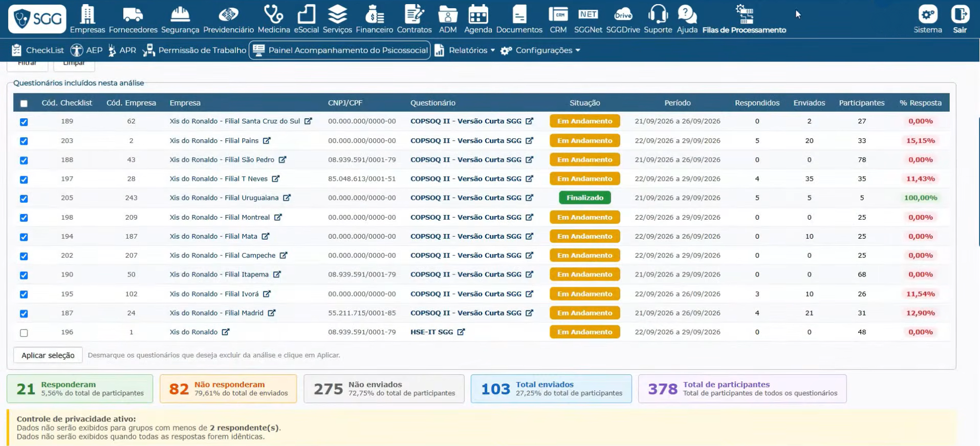Click the Filtrar button

click(27, 65)
